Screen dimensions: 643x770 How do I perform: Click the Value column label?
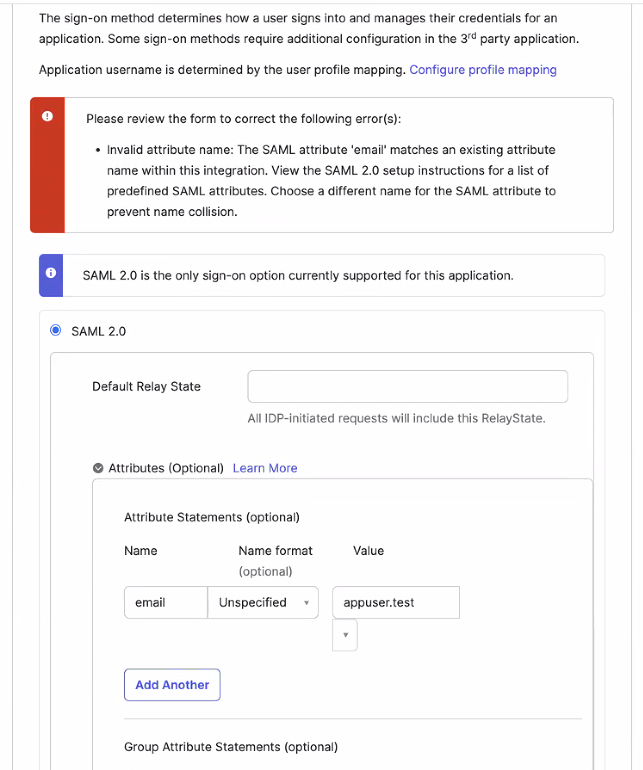click(x=368, y=551)
